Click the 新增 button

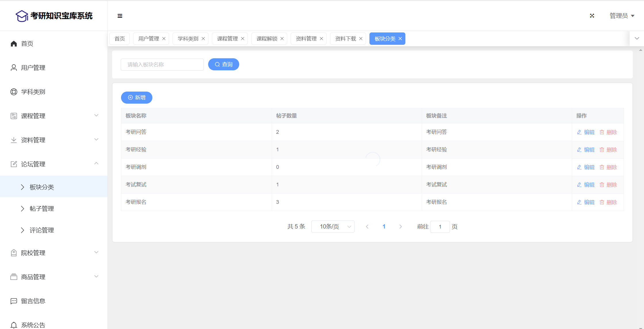(x=137, y=98)
